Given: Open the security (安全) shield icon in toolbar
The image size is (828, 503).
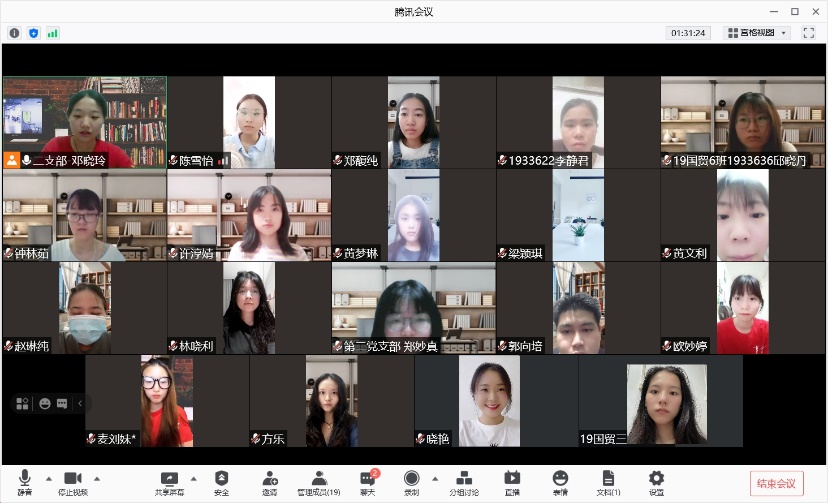Looking at the screenshot, I should 221,481.
